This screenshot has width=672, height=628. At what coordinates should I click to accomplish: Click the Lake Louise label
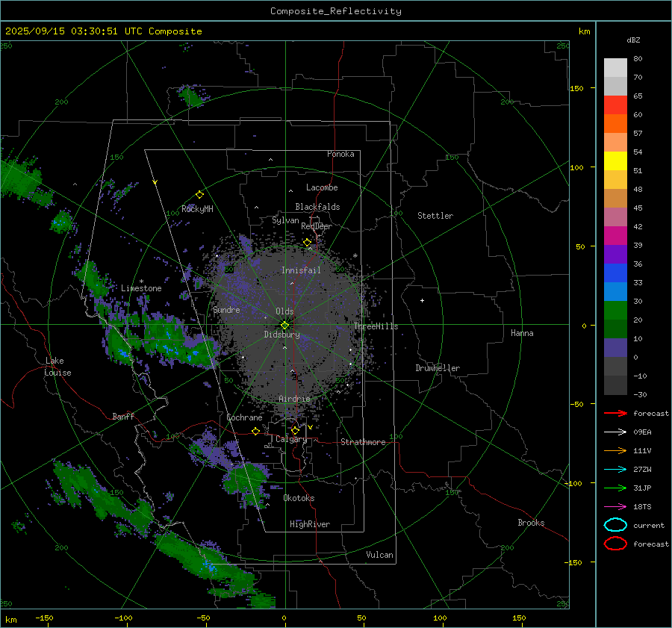pos(57,367)
